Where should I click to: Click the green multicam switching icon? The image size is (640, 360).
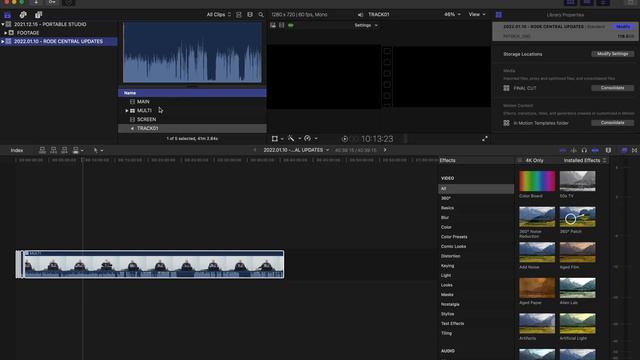(291, 25)
